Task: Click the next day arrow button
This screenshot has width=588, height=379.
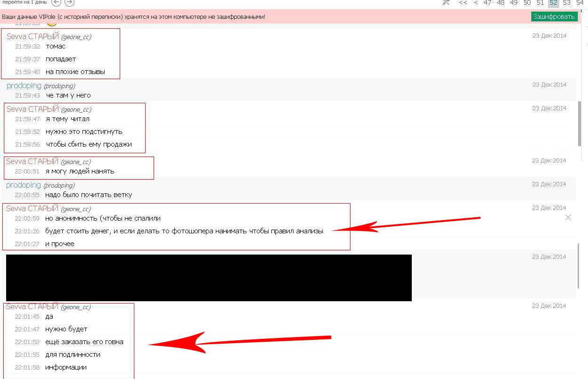Action: [69, 2]
